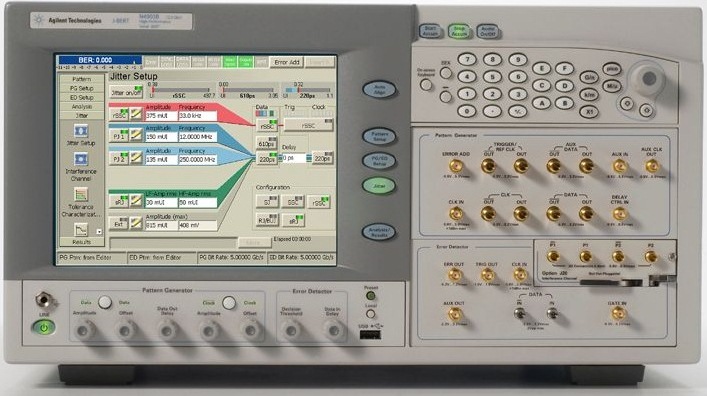
Task: Click the edit icon beside PJ 1
Action: click(136, 135)
